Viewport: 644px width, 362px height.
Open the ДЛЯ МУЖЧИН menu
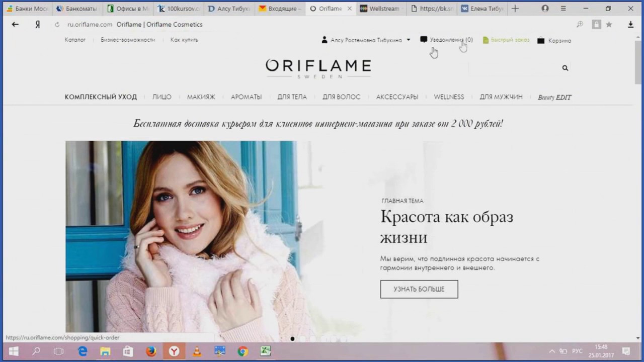pyautogui.click(x=501, y=97)
